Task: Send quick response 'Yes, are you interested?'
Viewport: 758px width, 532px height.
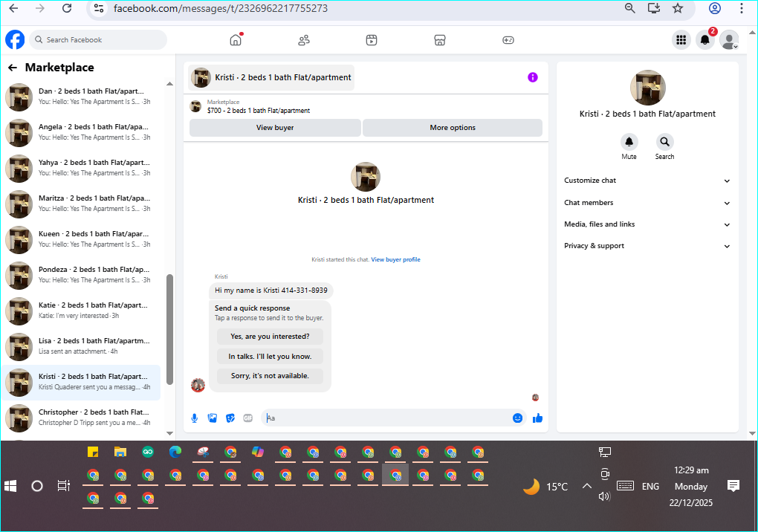Action: [x=270, y=337]
